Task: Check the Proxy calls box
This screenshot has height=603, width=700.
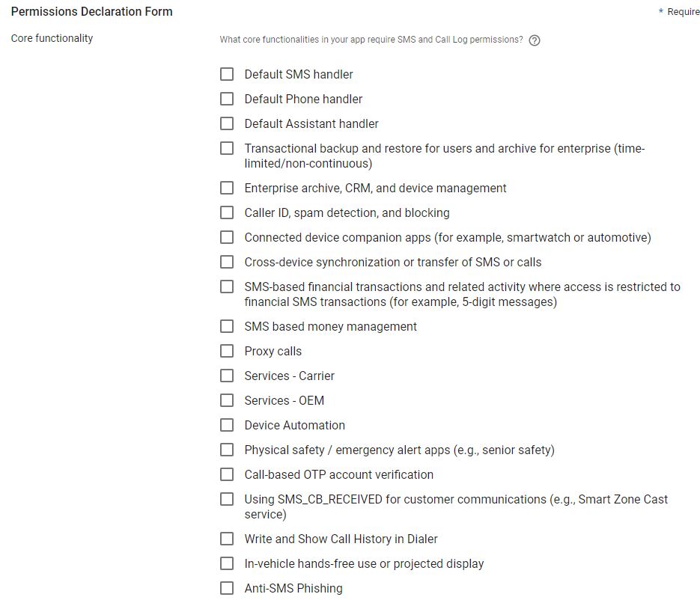Action: (227, 351)
